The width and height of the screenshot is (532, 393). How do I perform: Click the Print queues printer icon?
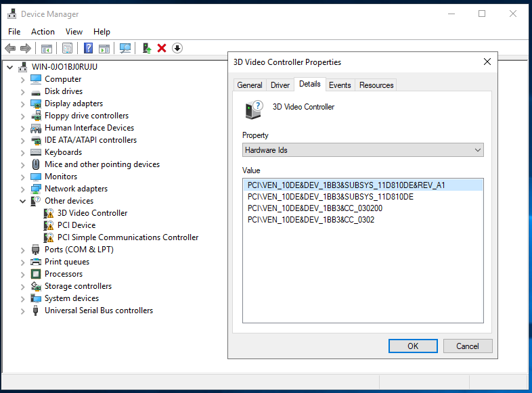36,262
